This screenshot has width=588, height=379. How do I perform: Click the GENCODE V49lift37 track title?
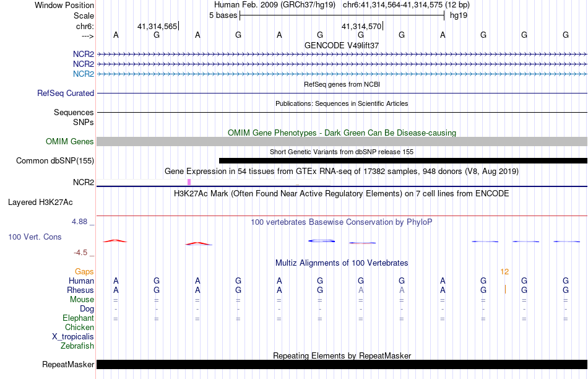coord(342,45)
